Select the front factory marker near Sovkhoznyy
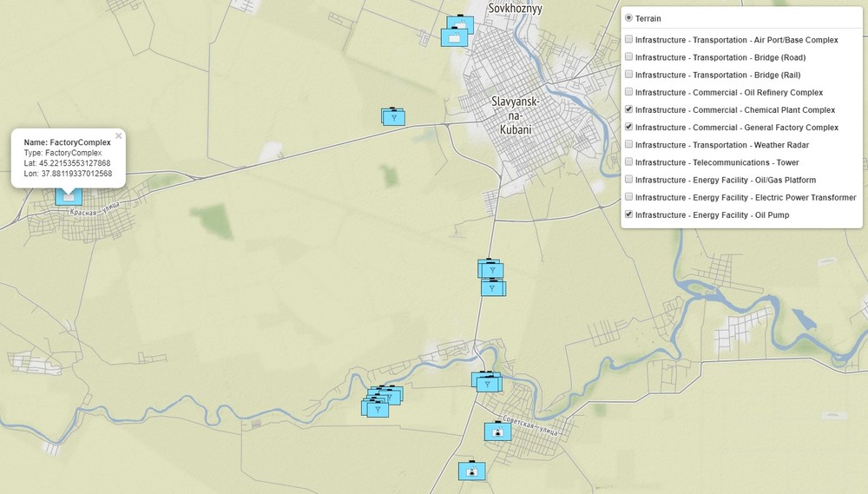868x494 pixels. point(454,37)
